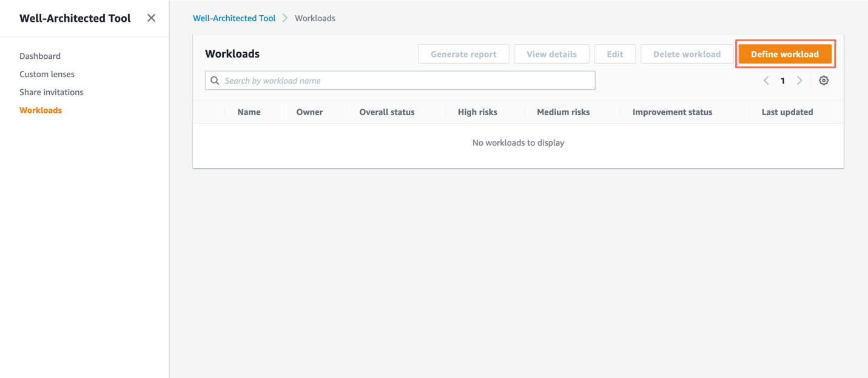Screen dimensions: 868x378
Task: Click the Define workload button
Action: [x=785, y=54]
